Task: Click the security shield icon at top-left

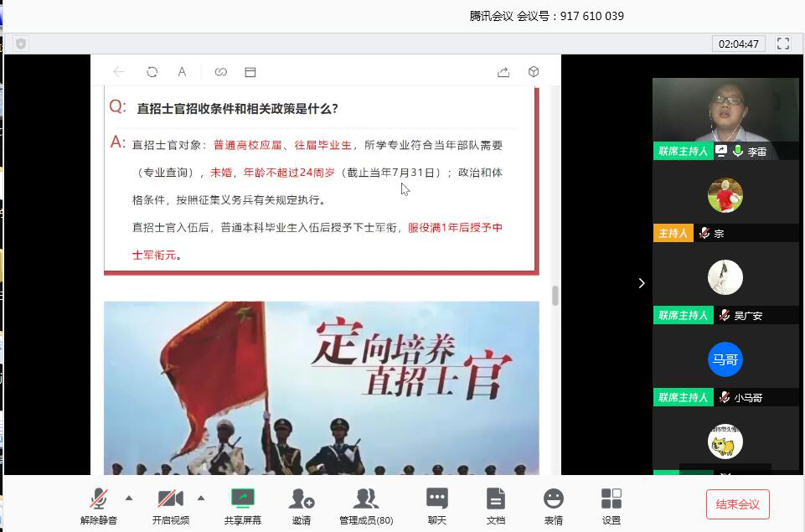Action: tap(21, 44)
